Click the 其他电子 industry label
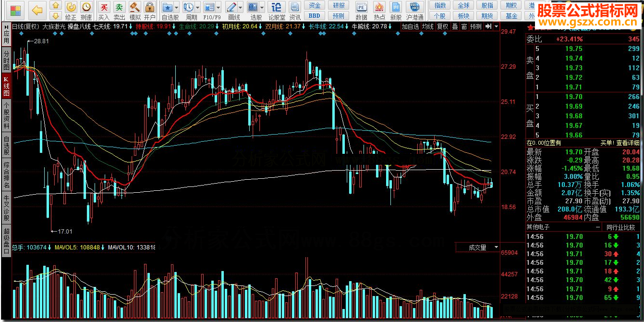644x322 pixels. coord(538,227)
